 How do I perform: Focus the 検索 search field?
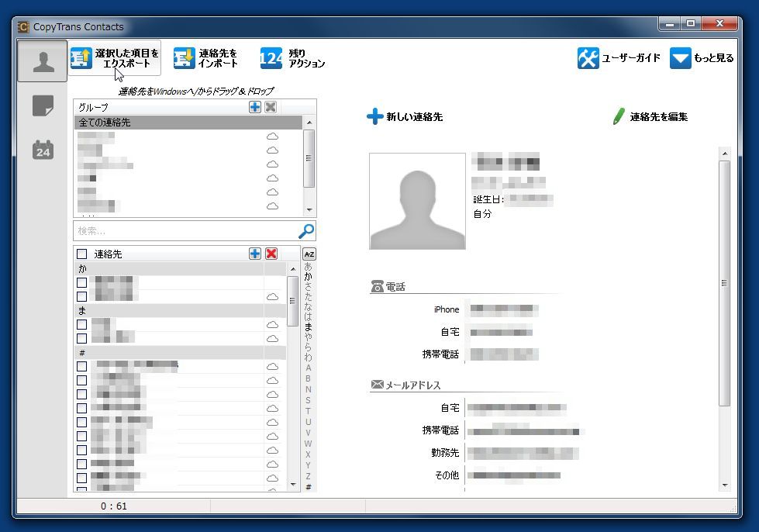pos(186,231)
